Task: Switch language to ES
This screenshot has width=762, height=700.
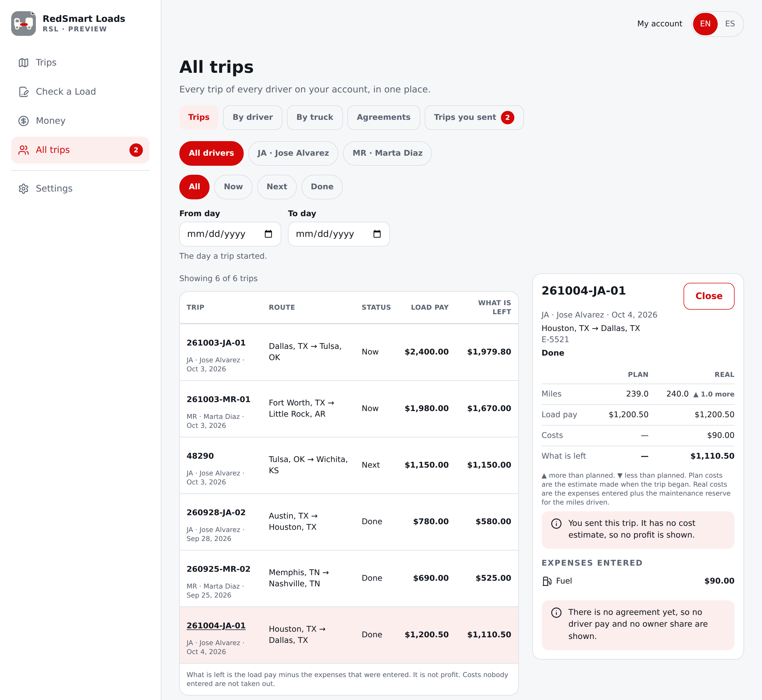Action: tap(730, 24)
